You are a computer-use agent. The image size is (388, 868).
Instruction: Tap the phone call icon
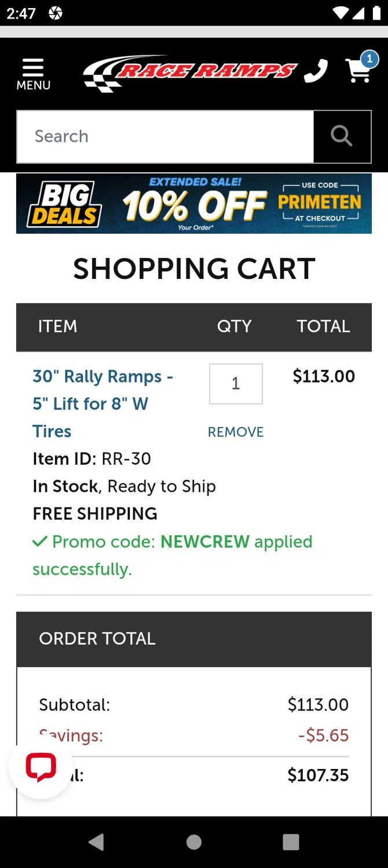316,71
